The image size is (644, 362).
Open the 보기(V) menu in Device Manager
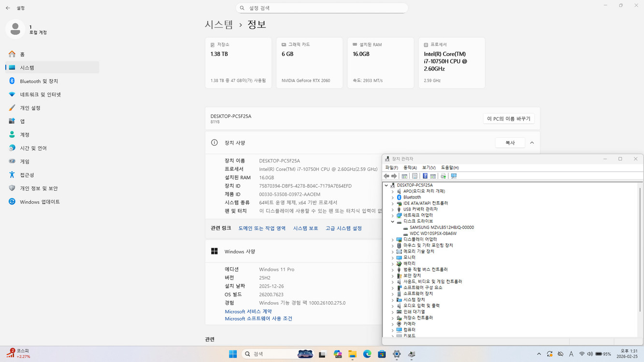[428, 167]
